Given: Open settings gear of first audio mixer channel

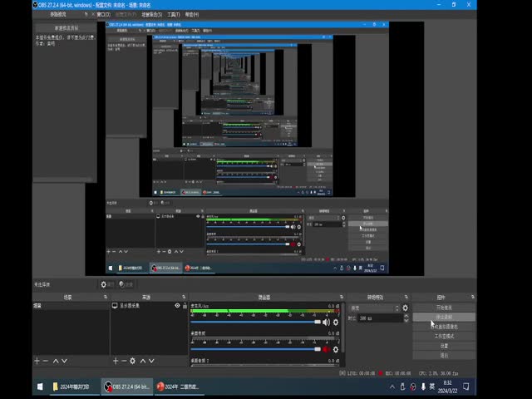Looking at the screenshot, I should pyautogui.click(x=336, y=322).
